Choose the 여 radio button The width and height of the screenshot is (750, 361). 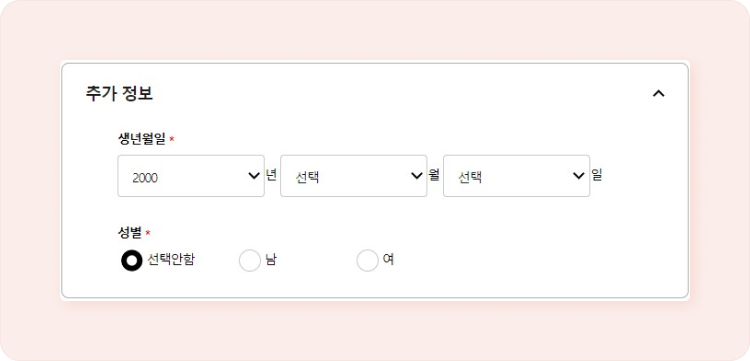367,261
